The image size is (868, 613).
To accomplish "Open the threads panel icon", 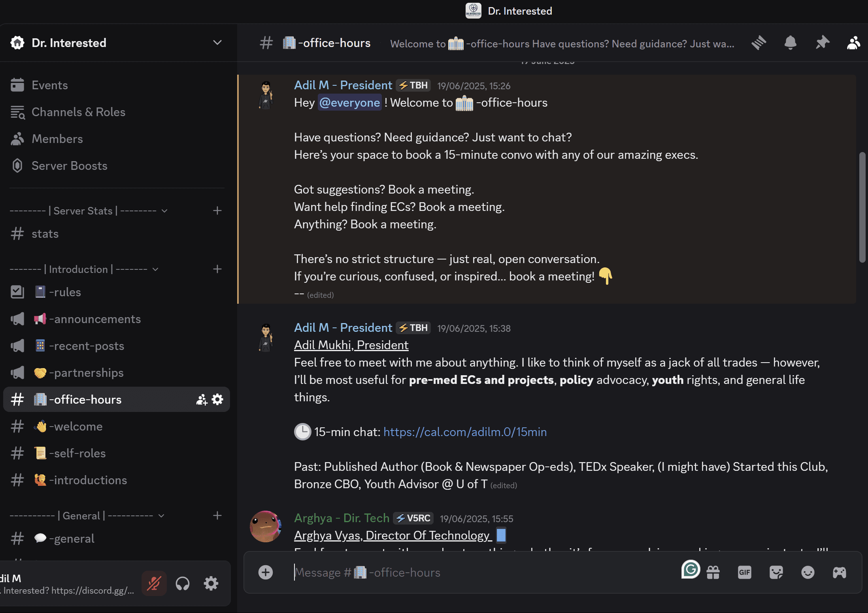I will coord(759,43).
